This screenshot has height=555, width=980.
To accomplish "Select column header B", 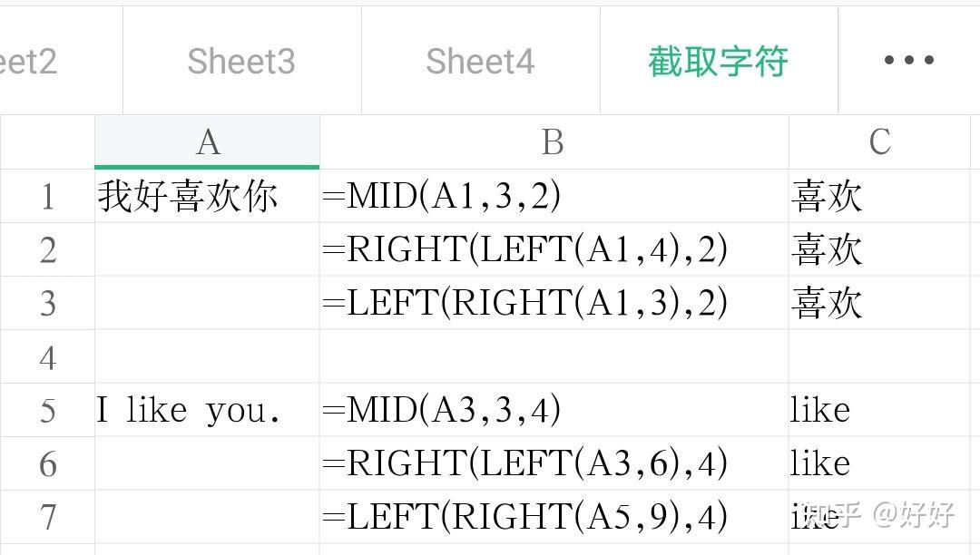I will 554,141.
